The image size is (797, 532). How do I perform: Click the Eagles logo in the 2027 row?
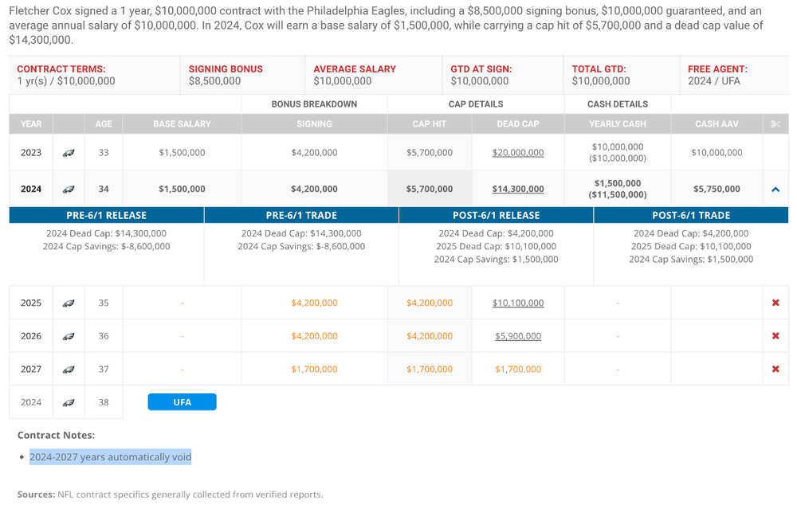coord(69,370)
